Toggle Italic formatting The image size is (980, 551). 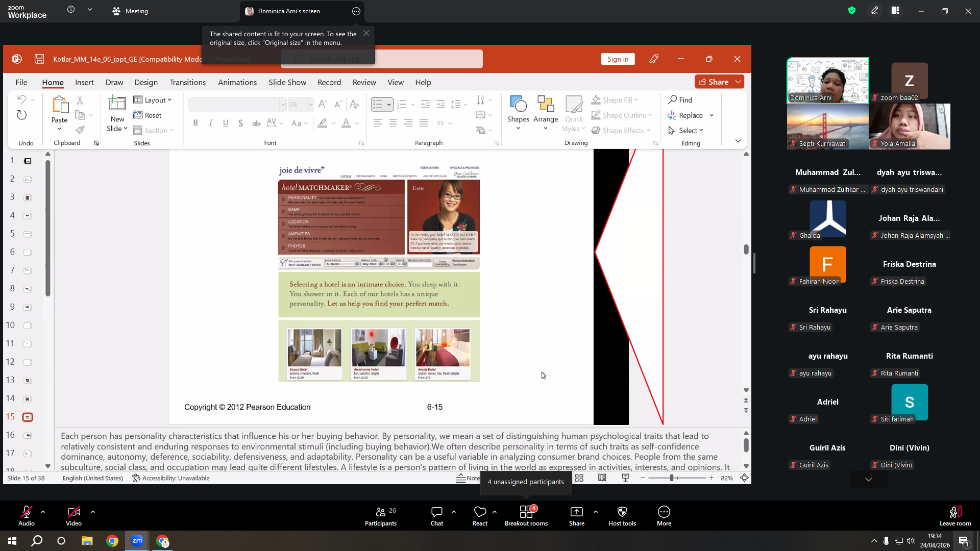[x=210, y=123]
